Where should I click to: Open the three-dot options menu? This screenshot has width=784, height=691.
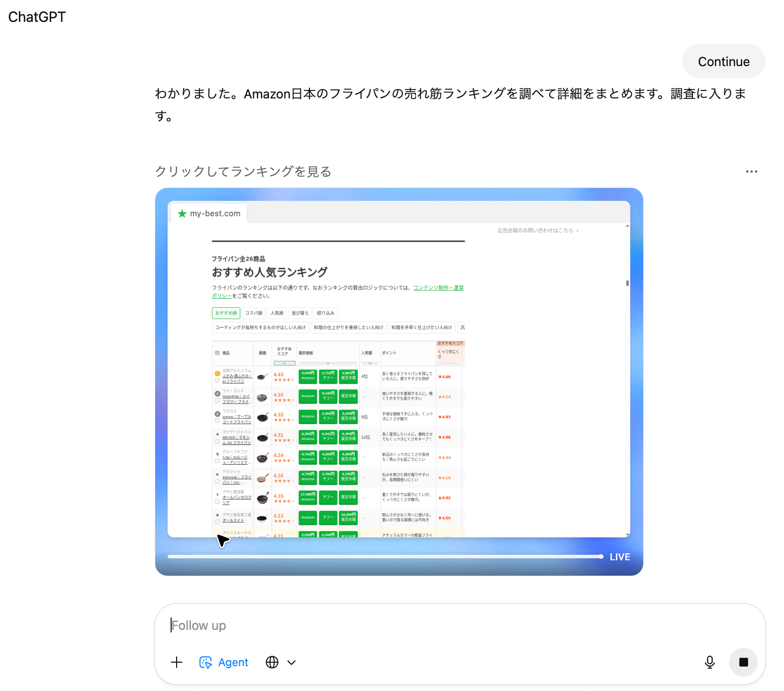coord(751,172)
